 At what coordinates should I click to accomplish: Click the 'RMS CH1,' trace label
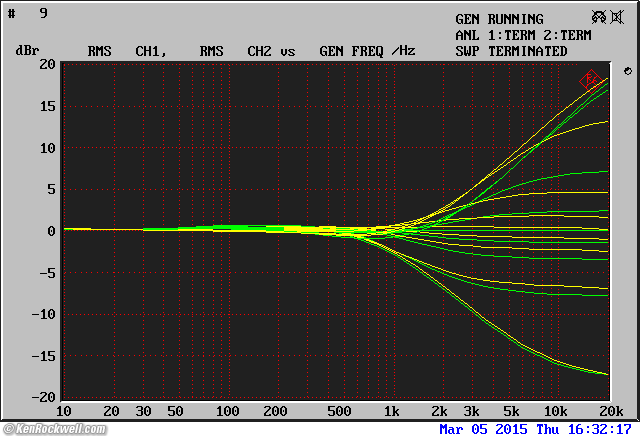click(127, 51)
